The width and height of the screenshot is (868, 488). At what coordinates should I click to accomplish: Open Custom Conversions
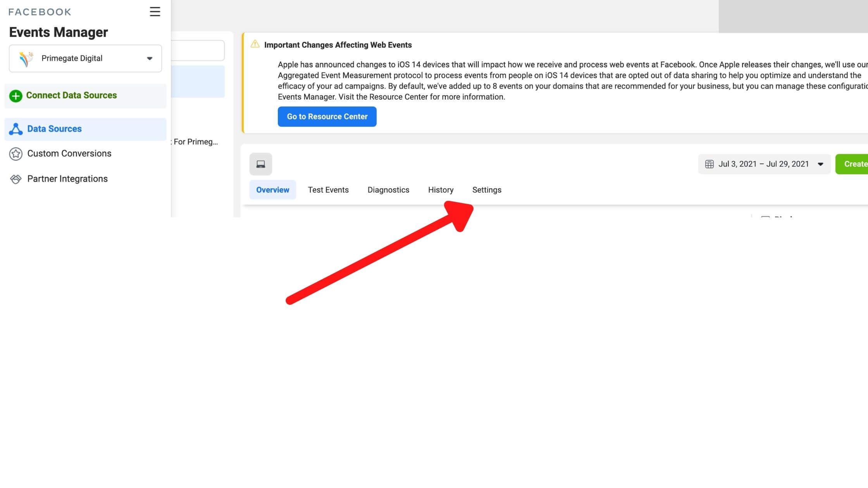(69, 153)
